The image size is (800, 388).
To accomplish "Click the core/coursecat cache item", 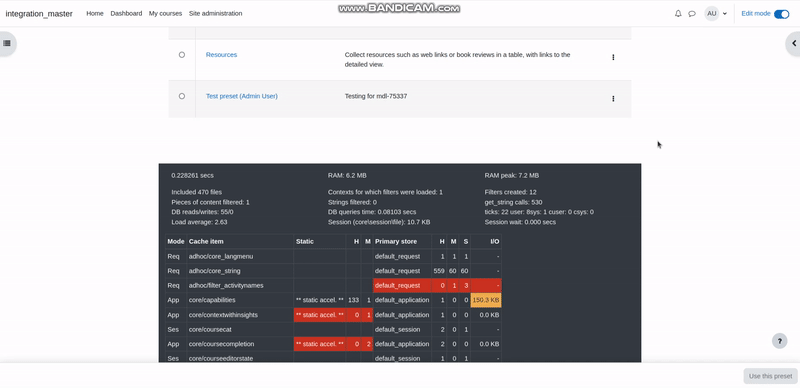I will click(x=210, y=330).
